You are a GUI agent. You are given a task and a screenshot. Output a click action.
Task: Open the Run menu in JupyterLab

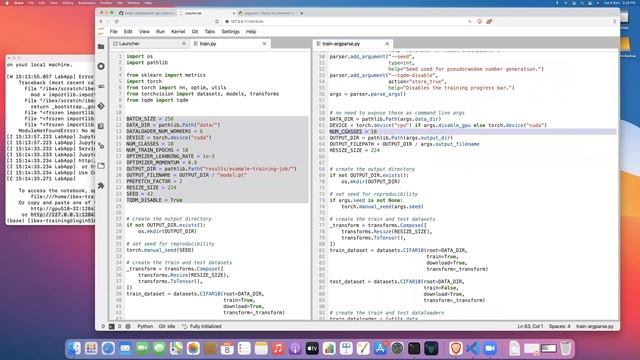[160, 31]
